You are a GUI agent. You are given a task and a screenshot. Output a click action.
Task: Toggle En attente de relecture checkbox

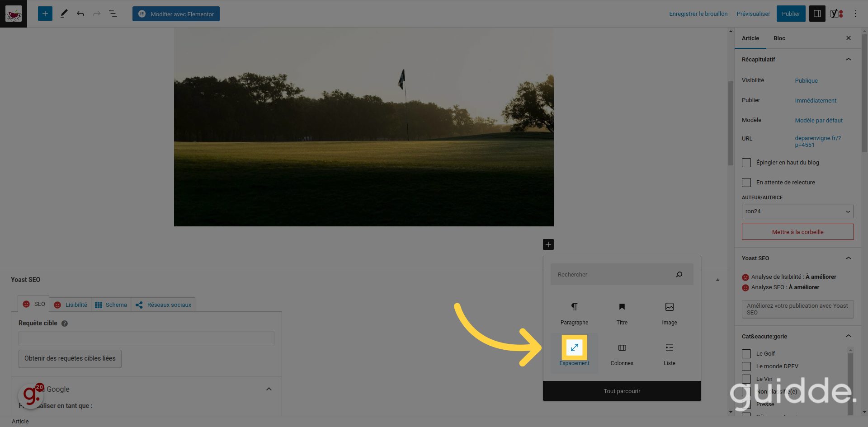click(x=746, y=183)
